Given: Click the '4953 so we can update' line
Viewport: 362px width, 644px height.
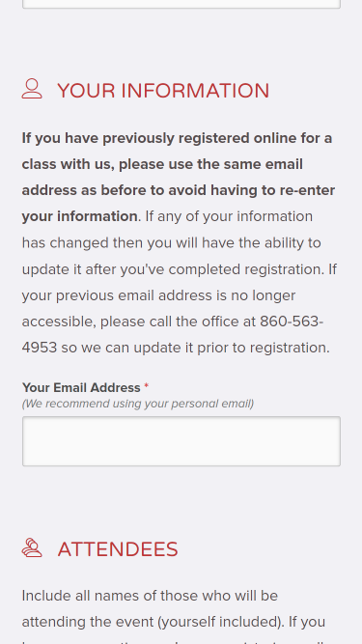Looking at the screenshot, I should [x=176, y=348].
